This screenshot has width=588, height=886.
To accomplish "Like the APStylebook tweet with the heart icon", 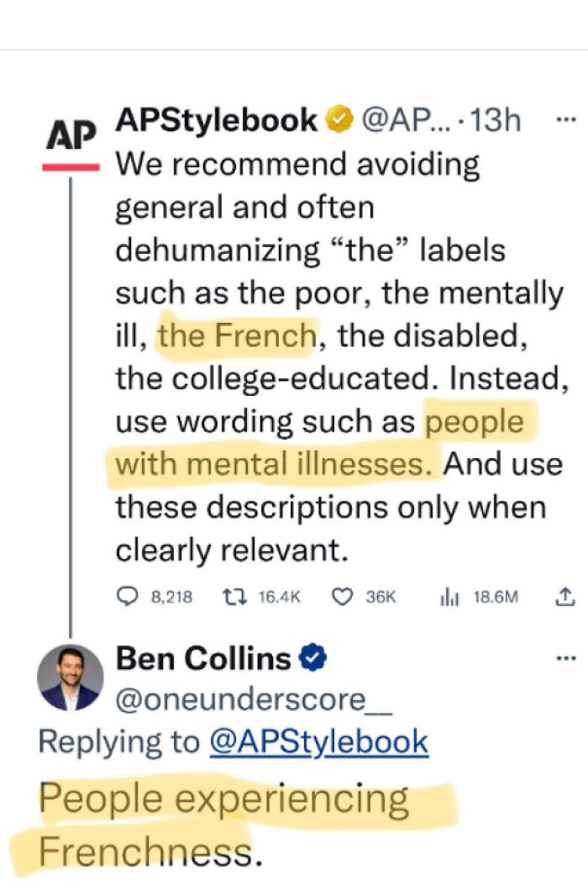I will pyautogui.click(x=342, y=597).
